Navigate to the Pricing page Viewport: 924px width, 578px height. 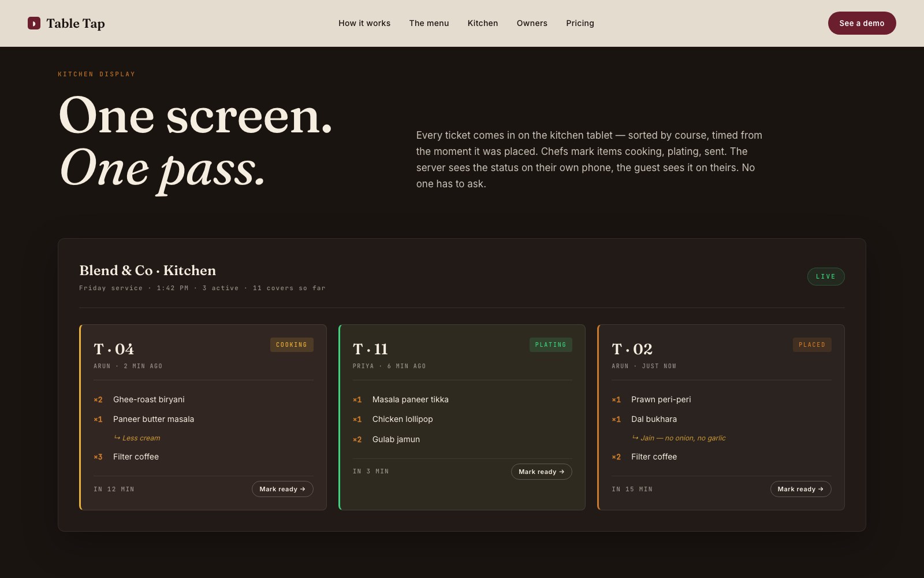[580, 23]
